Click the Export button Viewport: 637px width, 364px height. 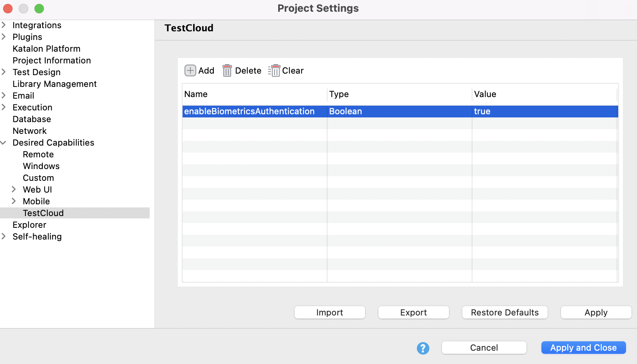tap(414, 312)
